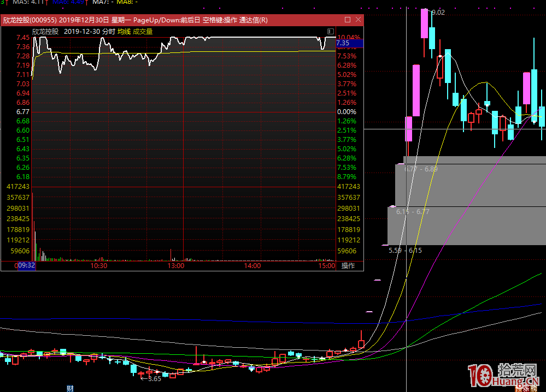Select the 成交量 legend label
Screen dimensions: 546x392
tap(143, 32)
